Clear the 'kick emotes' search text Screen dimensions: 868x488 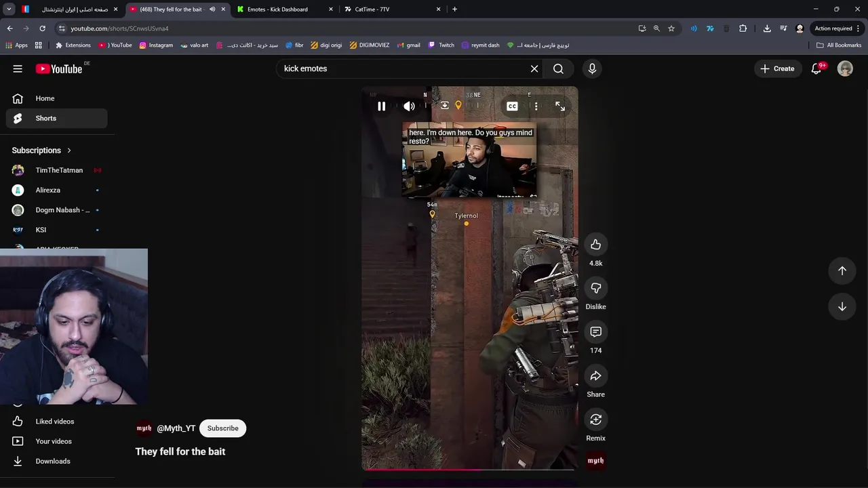pyautogui.click(x=534, y=68)
